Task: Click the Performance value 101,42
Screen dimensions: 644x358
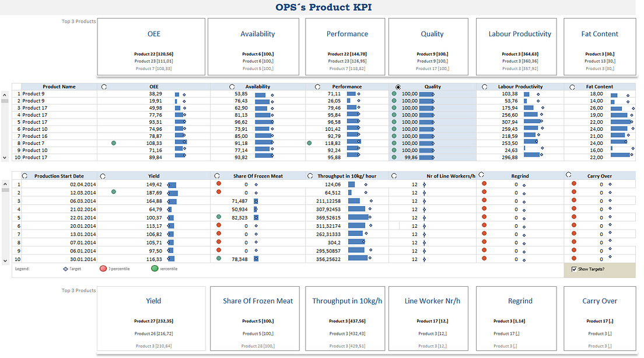Action: tap(332, 129)
